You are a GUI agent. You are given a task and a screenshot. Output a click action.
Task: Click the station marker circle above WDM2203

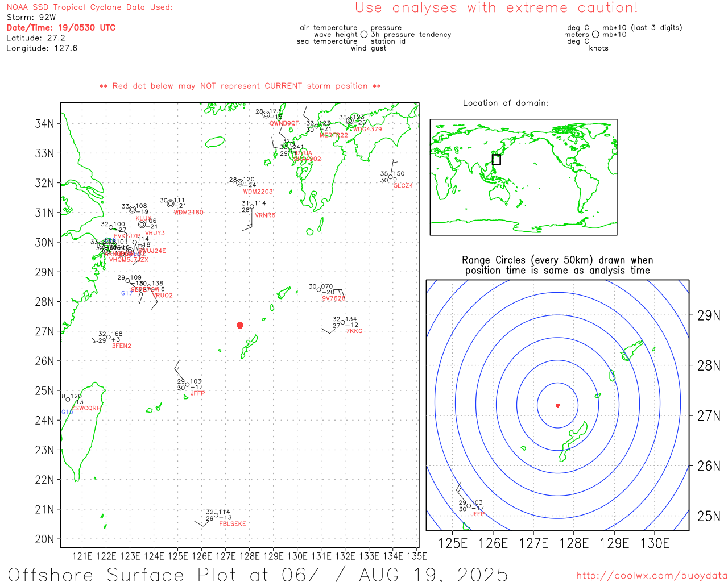coord(240,183)
